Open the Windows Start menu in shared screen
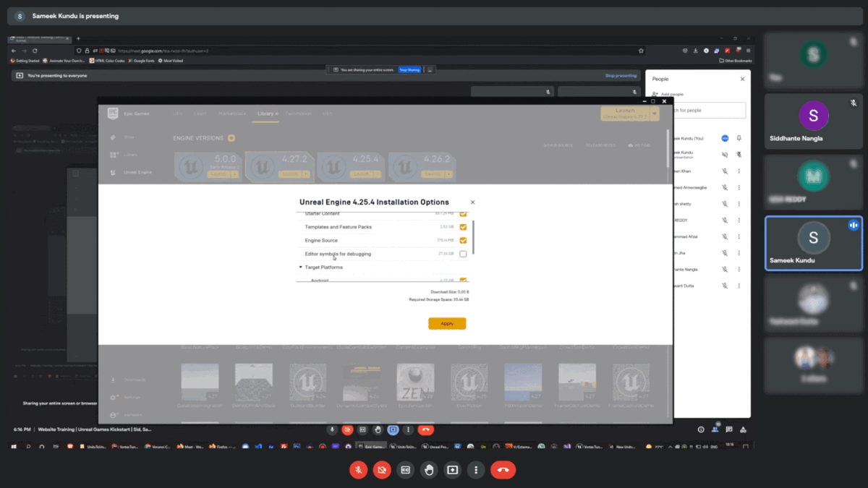Viewport: 868px width, 488px height. point(14,447)
